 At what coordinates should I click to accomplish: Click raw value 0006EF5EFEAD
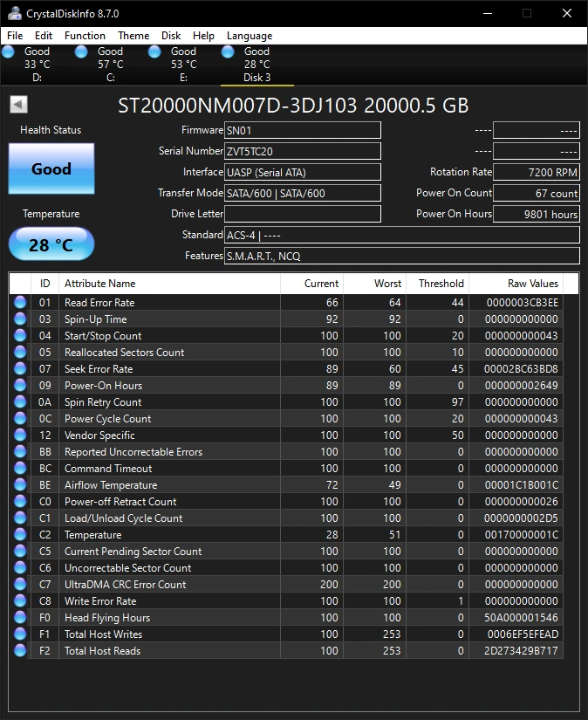pos(523,634)
